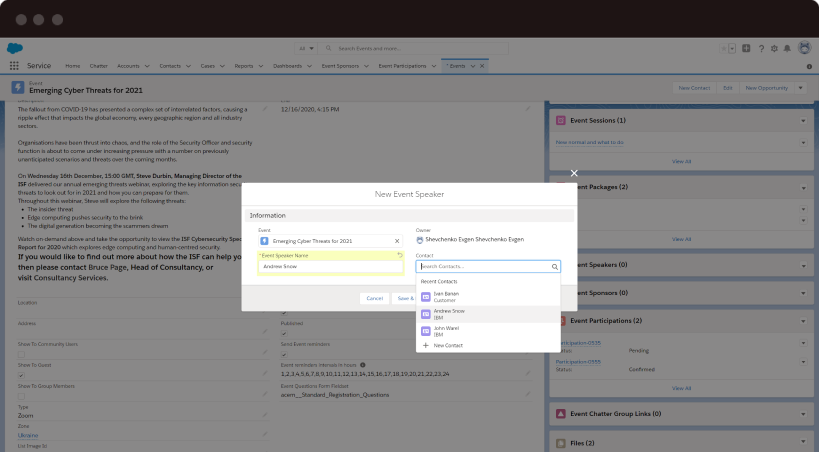819x452 pixels.
Task: Click the Event record lightning icon
Action: [18, 87]
